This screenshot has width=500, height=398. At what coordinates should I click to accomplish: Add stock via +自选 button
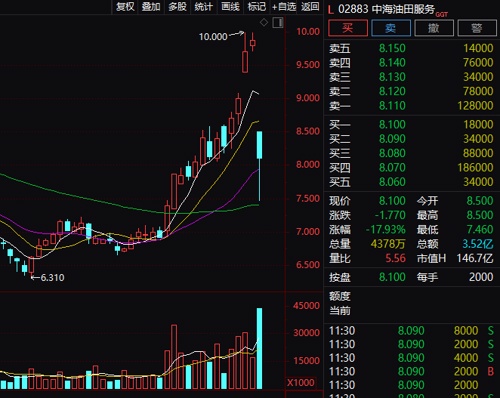284,7
